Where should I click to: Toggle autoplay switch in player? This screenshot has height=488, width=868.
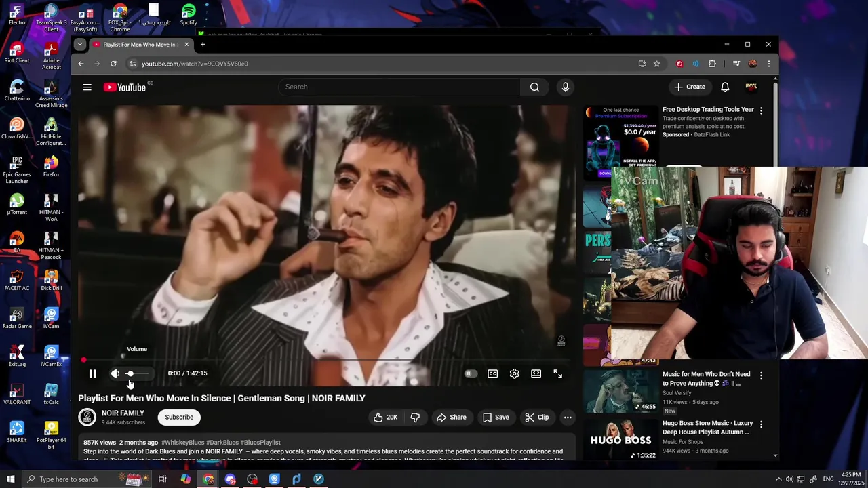pyautogui.click(x=470, y=373)
